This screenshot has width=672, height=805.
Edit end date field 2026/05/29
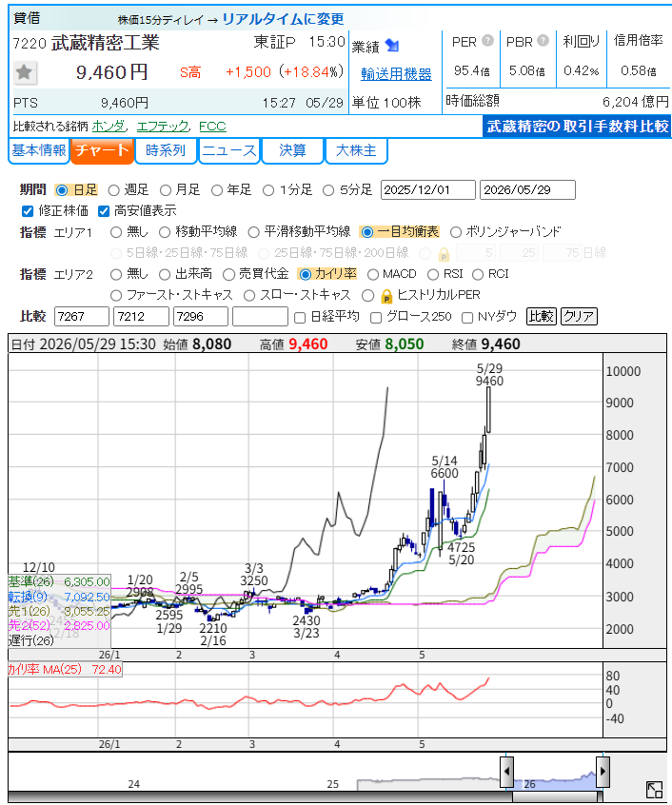(527, 190)
